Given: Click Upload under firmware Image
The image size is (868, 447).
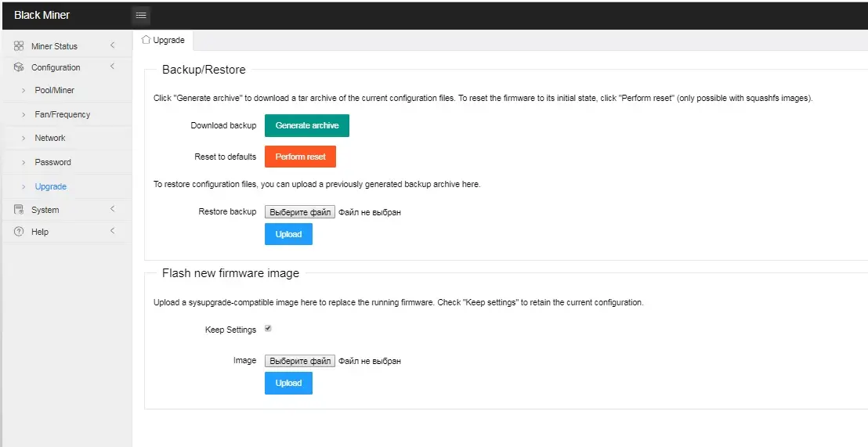Looking at the screenshot, I should (x=288, y=383).
